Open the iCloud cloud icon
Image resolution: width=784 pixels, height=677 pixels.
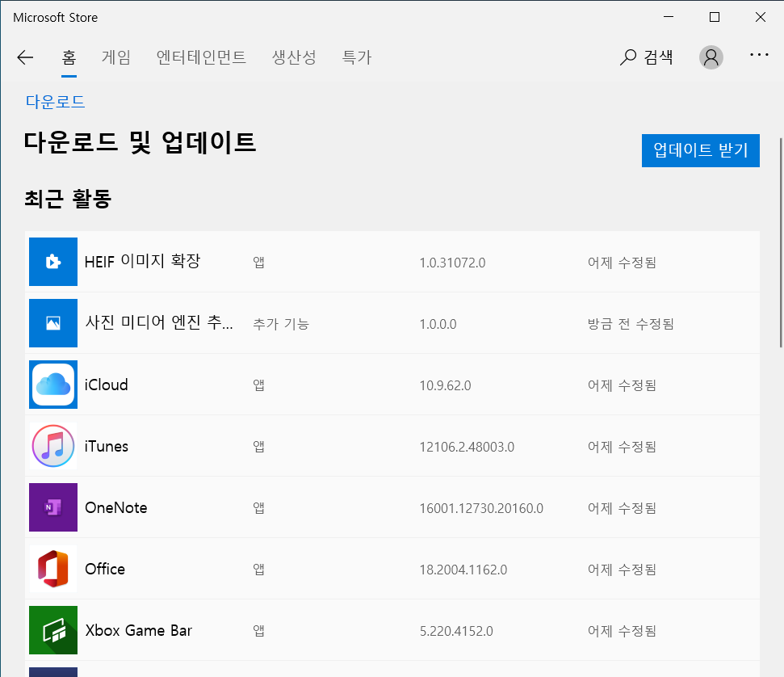tap(53, 385)
